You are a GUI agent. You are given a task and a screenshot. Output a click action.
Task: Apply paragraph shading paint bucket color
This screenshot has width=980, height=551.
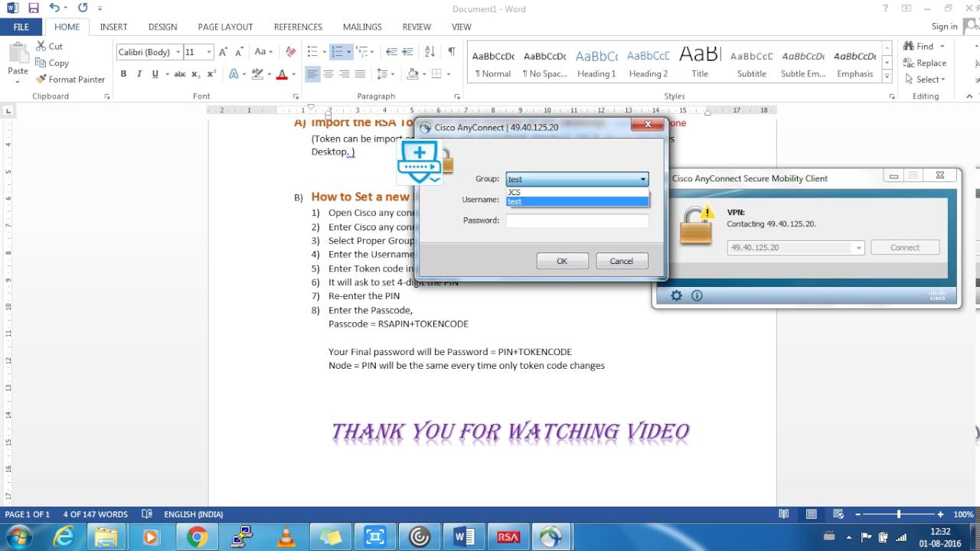tap(413, 74)
